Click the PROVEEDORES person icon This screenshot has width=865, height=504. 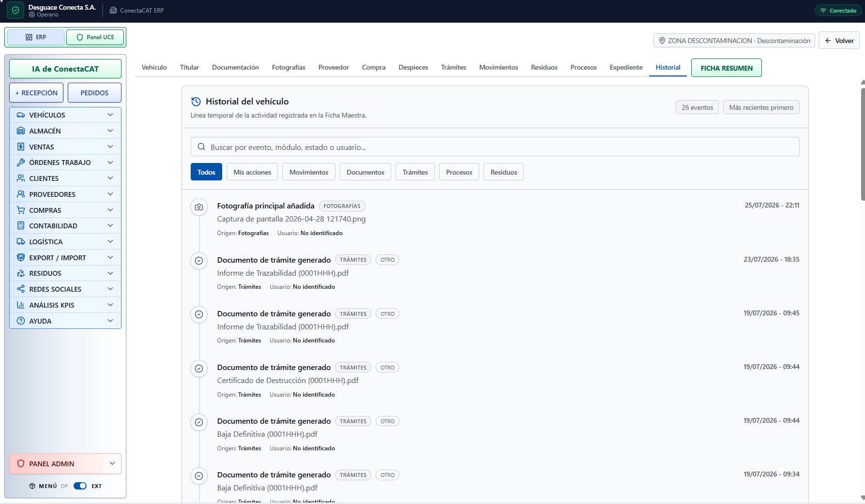pos(21,194)
